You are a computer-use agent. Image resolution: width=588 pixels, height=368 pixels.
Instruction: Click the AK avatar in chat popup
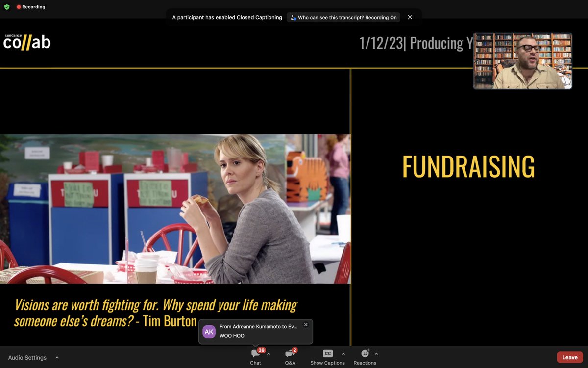(x=209, y=332)
